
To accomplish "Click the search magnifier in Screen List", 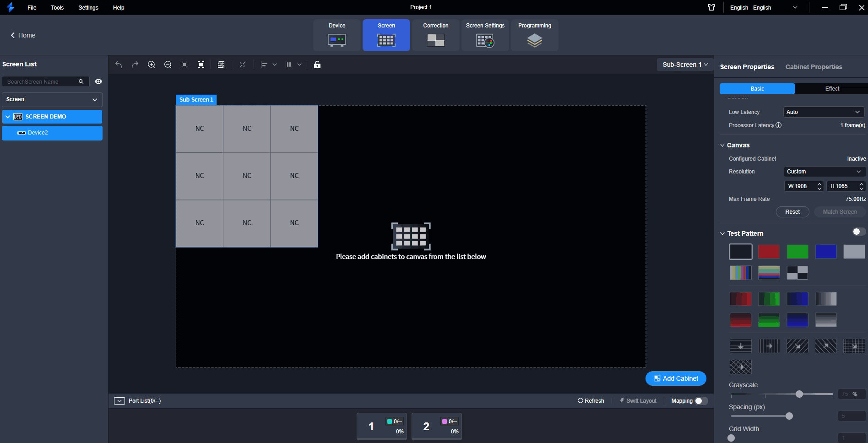I will tap(81, 81).
